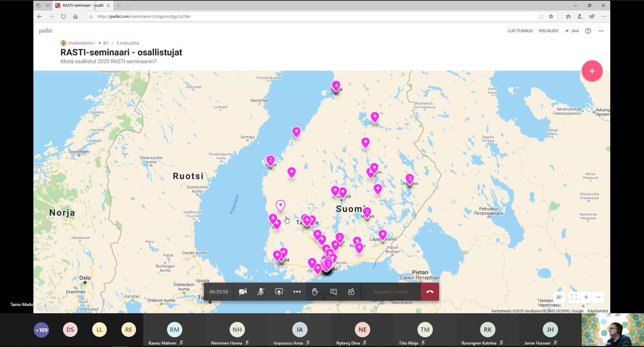This screenshot has height=347, width=644.
Task: Click the Google logo on the map
Action: pos(48,308)
